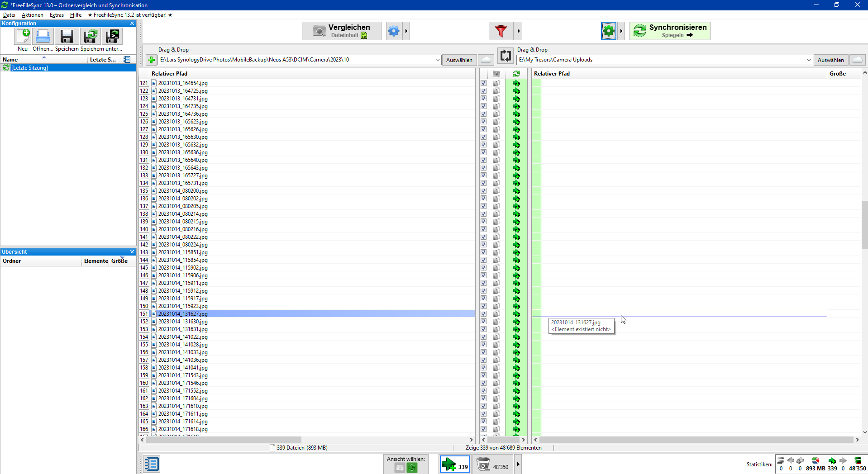Add folder pair with green plus
The image size is (868, 474).
pyautogui.click(x=151, y=60)
